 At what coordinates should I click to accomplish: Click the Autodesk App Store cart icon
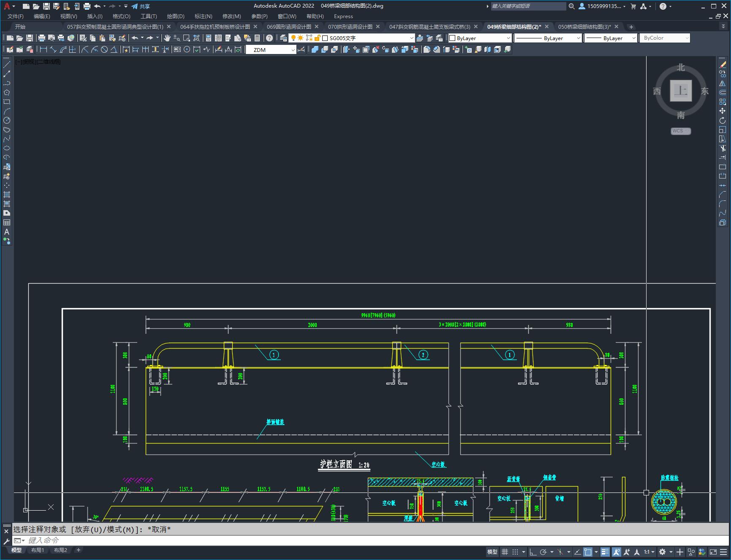coord(633,6)
